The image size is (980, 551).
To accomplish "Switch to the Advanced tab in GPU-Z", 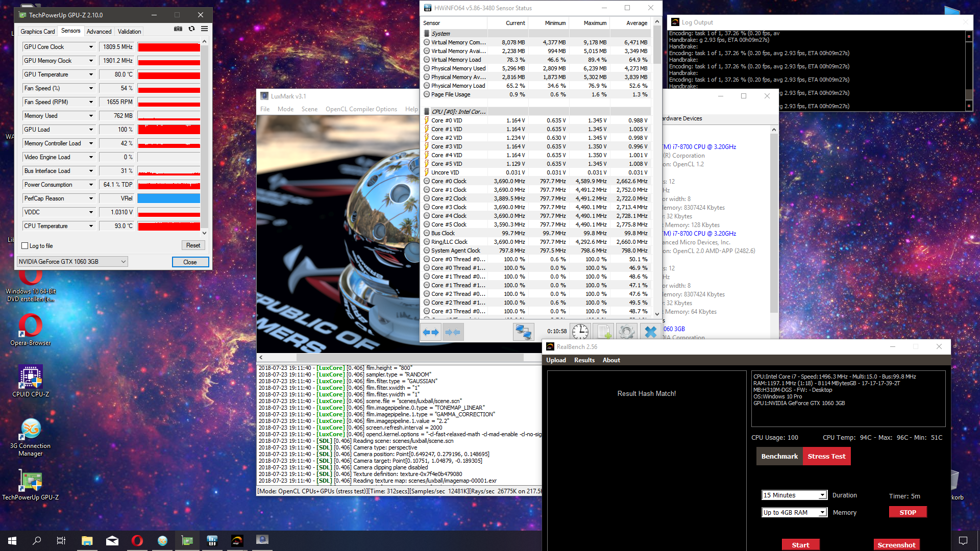I will coord(99,32).
